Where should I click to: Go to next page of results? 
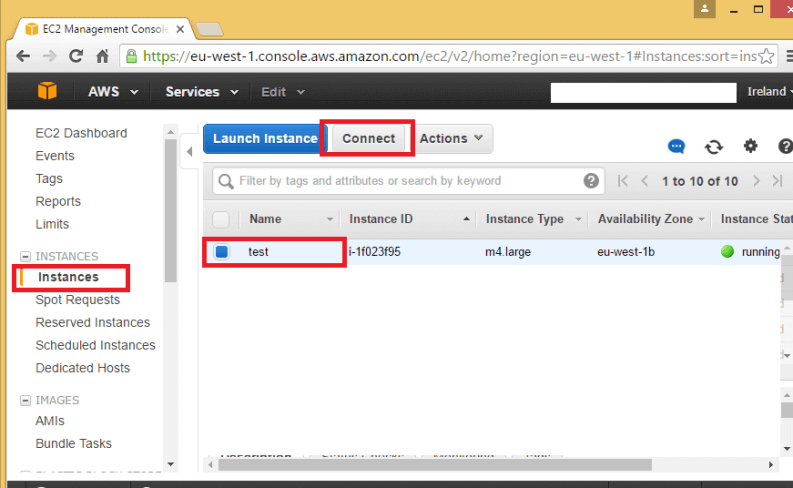pyautogui.click(x=756, y=181)
